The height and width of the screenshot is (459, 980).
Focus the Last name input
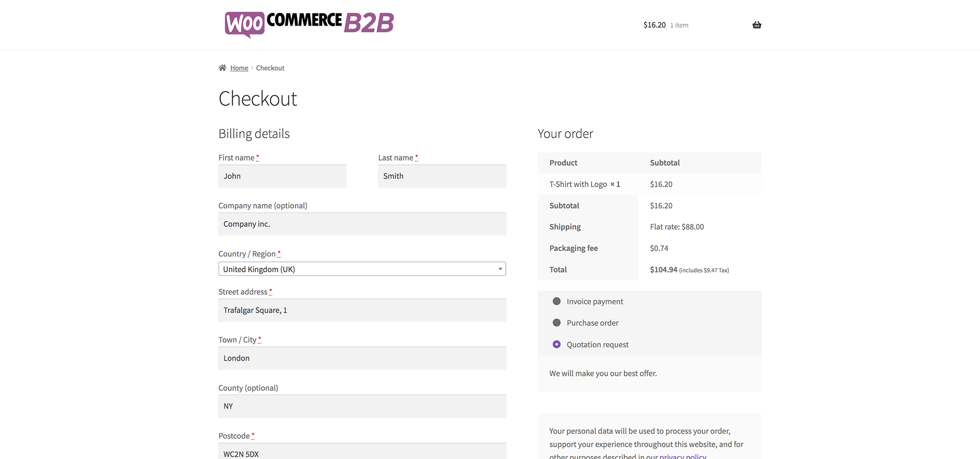pyautogui.click(x=442, y=176)
